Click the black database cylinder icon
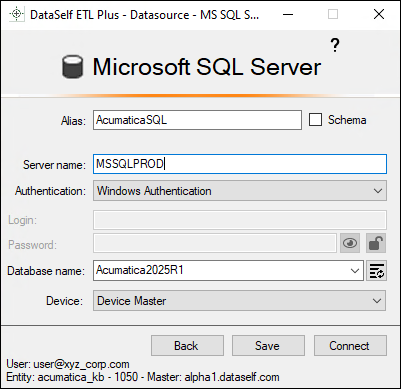The image size is (401, 389). click(x=72, y=67)
